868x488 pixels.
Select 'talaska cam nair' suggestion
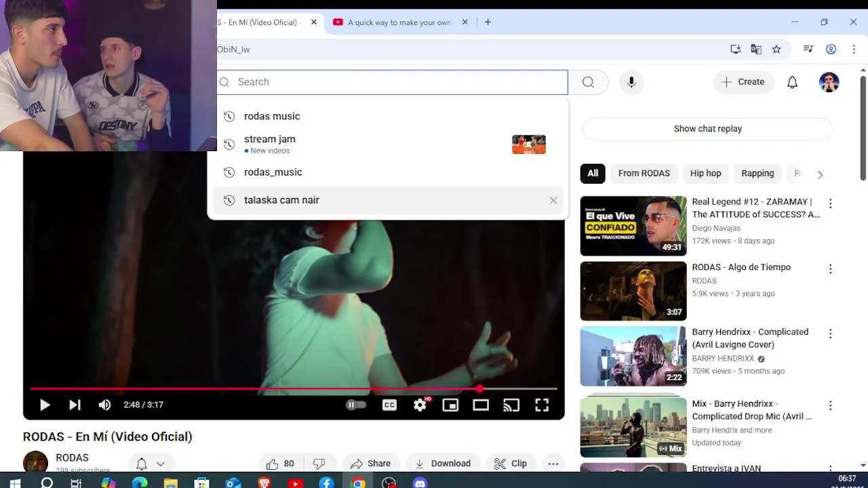[388, 200]
